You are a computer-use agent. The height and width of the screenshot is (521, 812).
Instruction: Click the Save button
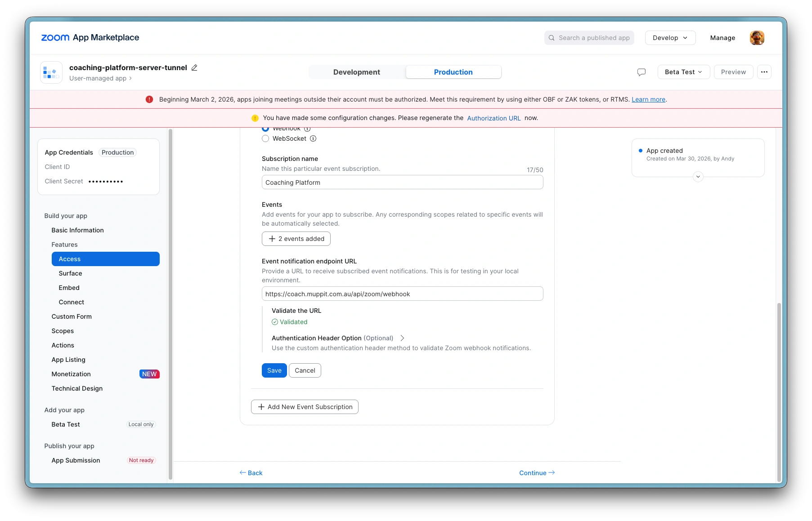pos(274,370)
